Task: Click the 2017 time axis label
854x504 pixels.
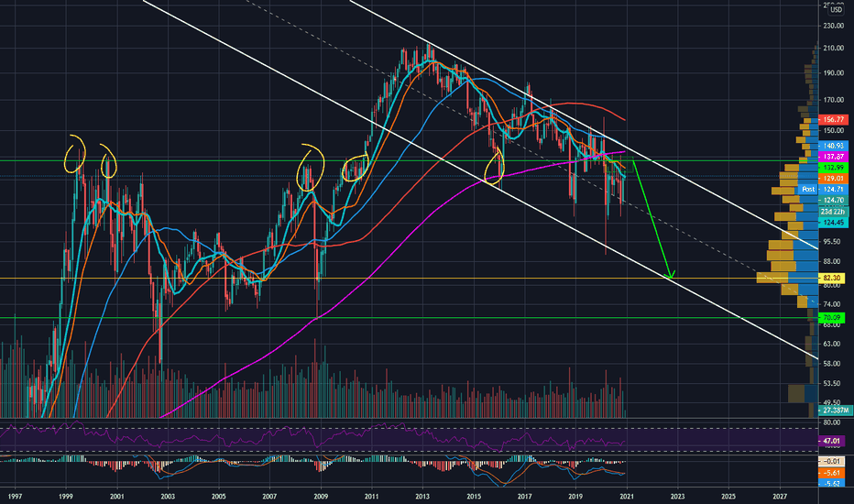Action: [x=524, y=497]
